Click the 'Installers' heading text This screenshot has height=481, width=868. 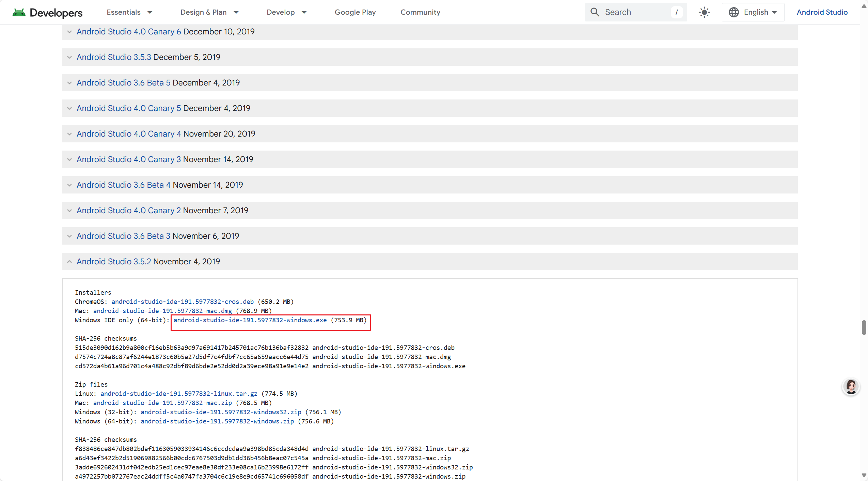pyautogui.click(x=93, y=293)
